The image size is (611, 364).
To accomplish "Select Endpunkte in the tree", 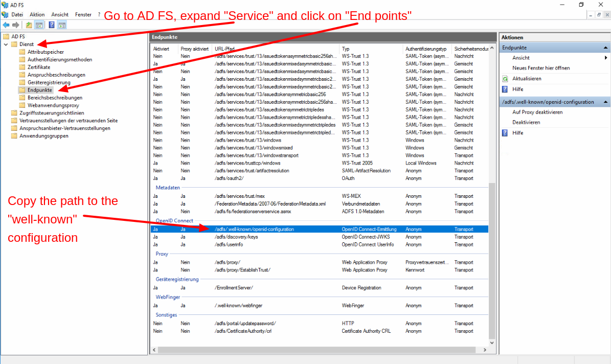I will tap(40, 90).
